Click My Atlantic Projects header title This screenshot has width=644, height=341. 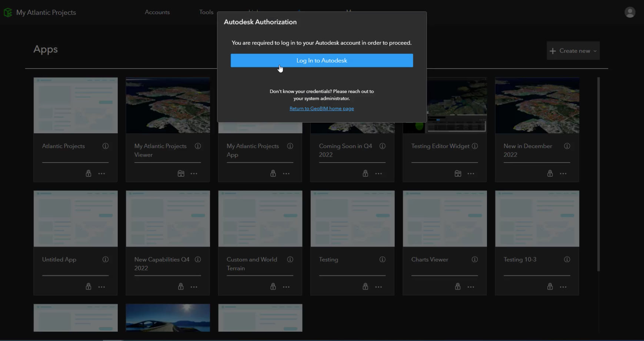pyautogui.click(x=46, y=12)
